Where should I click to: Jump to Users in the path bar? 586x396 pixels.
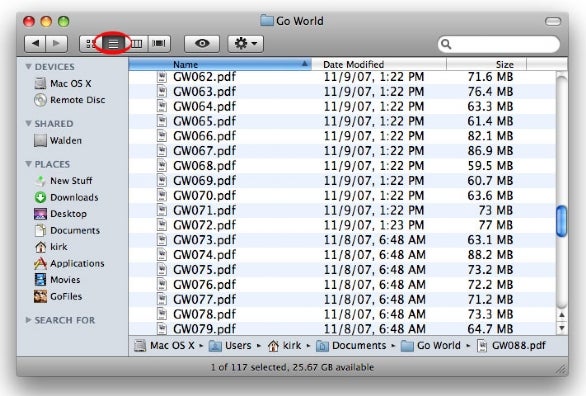tap(230, 346)
